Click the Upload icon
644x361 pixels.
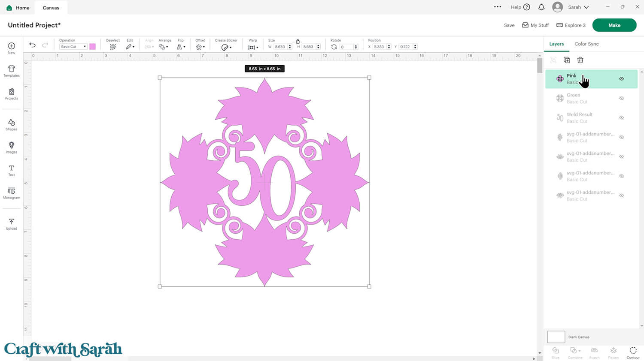tap(12, 224)
